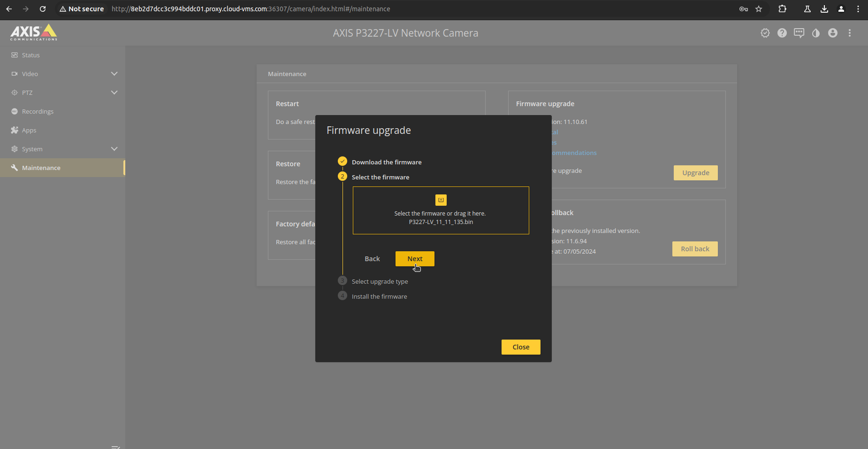Expand the System menu chevron
The width and height of the screenshot is (868, 449).
pyautogui.click(x=114, y=149)
